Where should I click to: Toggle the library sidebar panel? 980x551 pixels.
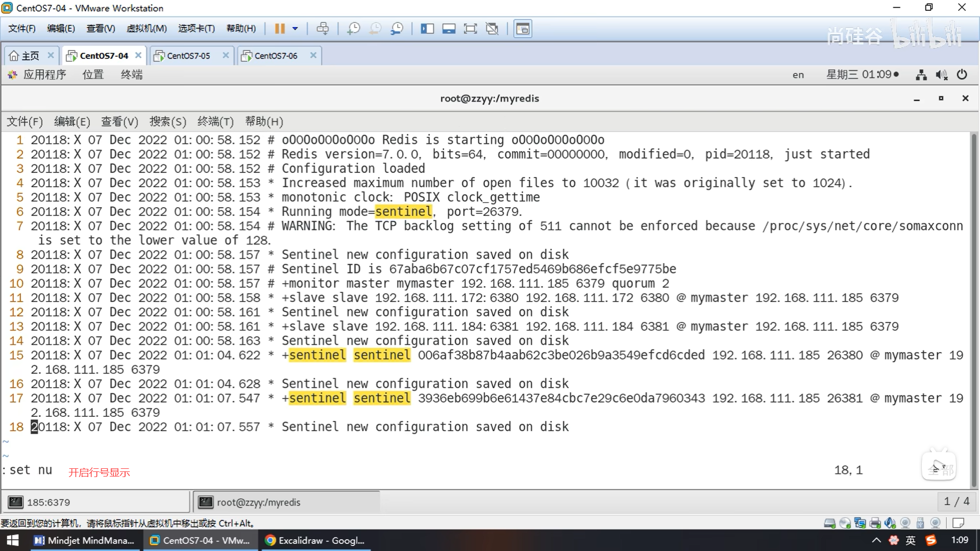(427, 29)
